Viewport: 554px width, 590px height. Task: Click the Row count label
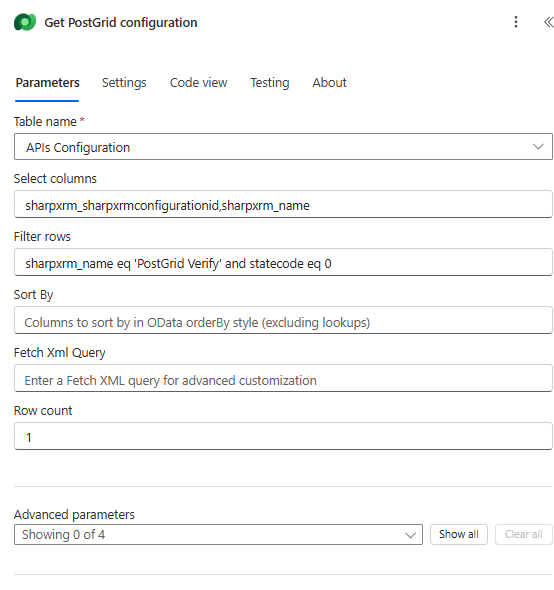43,411
